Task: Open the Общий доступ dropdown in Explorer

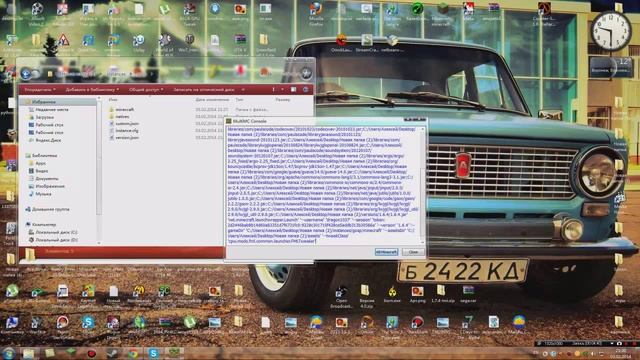Action: click(146, 89)
